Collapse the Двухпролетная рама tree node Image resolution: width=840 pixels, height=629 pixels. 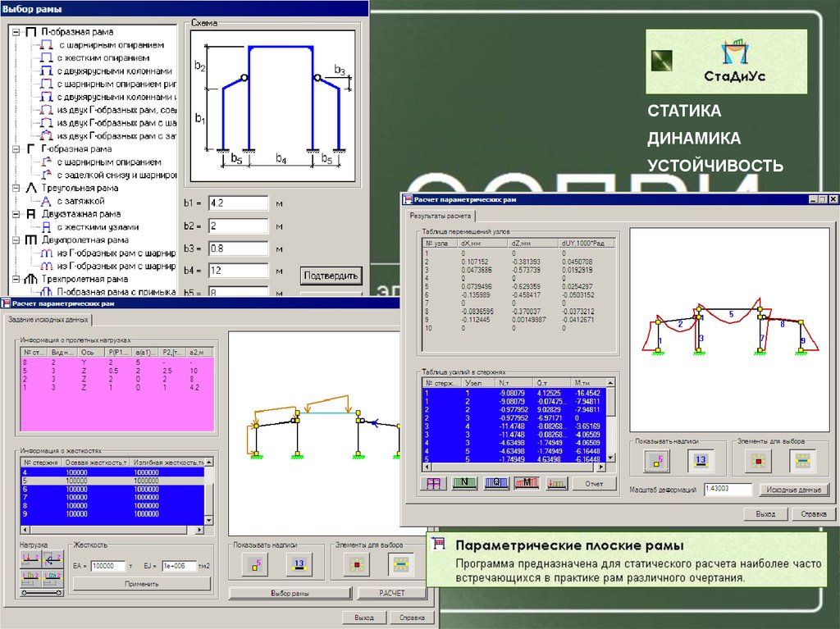coord(16,240)
